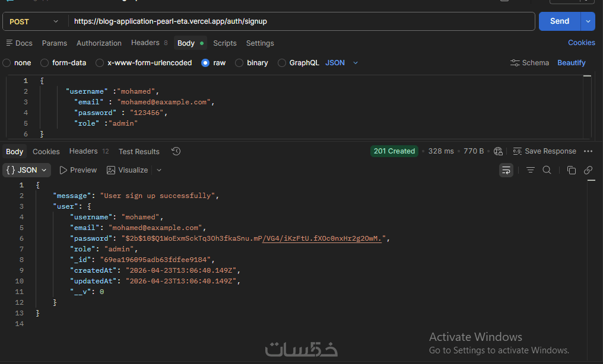Open the response more-options ellipsis
This screenshot has width=603, height=364.
pos(588,151)
